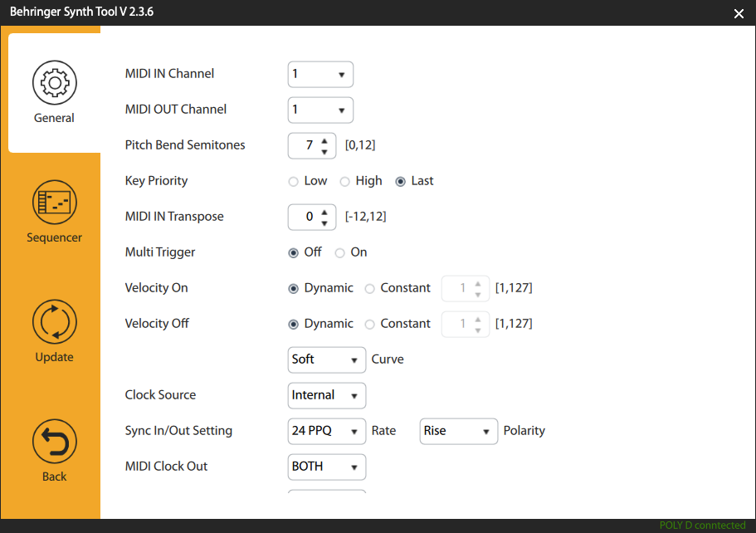The height and width of the screenshot is (533, 756).
Task: Click the 'Curve' label text
Action: 388,359
